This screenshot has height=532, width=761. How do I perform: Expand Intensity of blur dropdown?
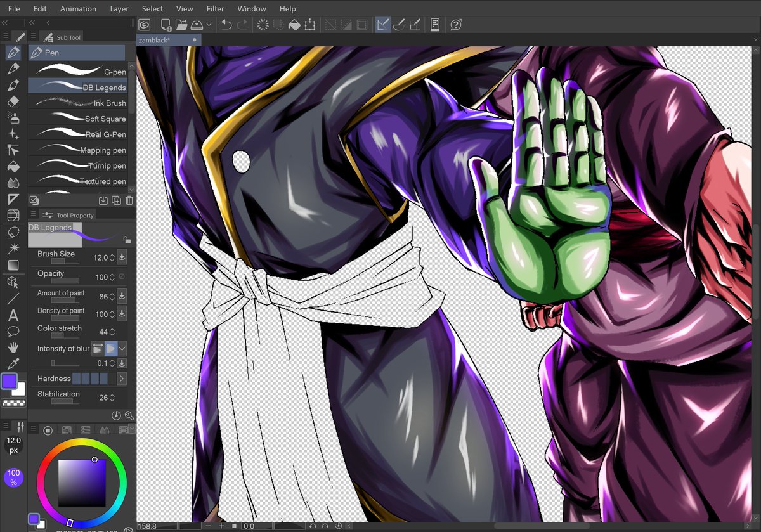[122, 348]
